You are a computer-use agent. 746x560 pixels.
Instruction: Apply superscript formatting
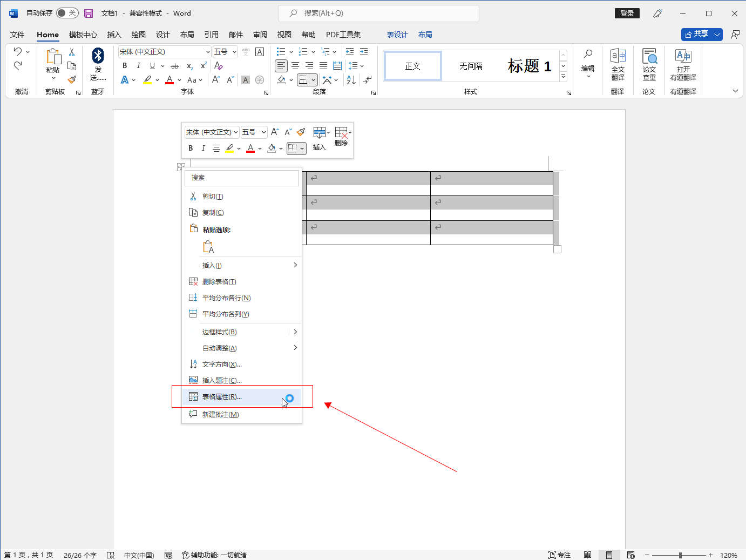[204, 65]
